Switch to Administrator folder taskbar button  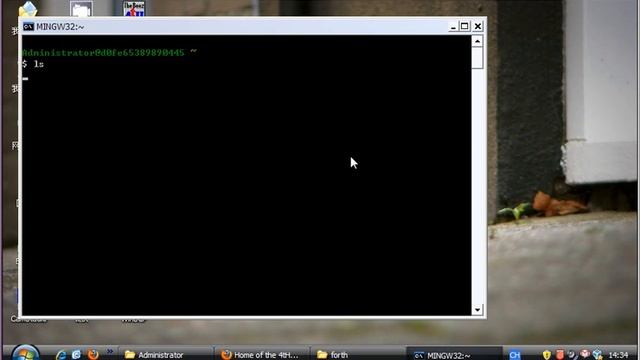(165, 355)
